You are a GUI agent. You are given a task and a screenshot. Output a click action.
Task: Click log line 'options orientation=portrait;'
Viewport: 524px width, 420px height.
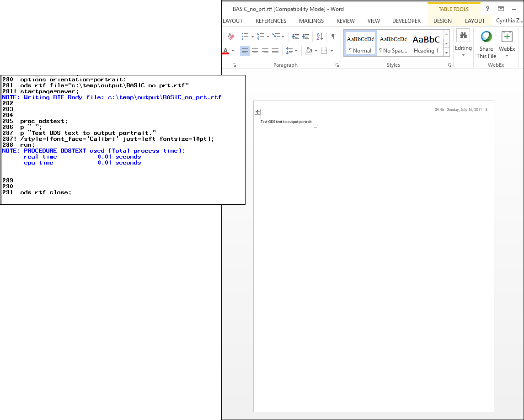[73, 80]
